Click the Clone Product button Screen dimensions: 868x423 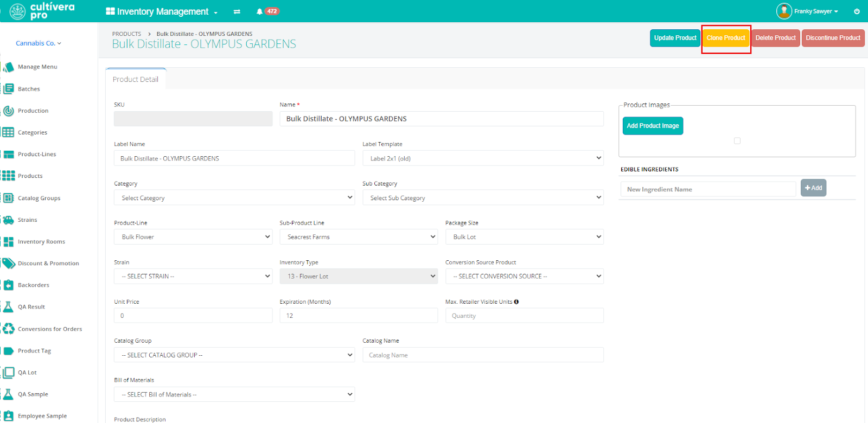tap(726, 38)
